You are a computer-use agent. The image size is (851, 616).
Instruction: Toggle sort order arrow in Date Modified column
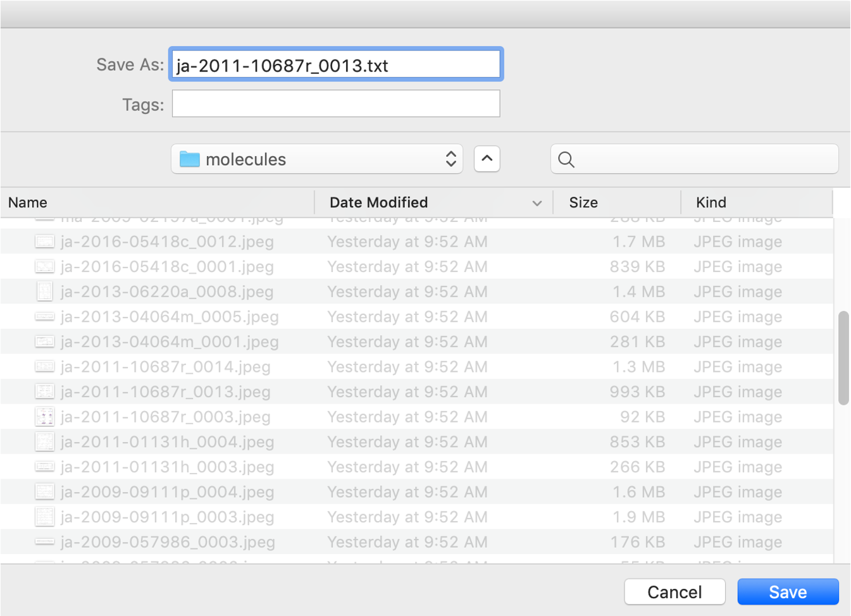[537, 203]
